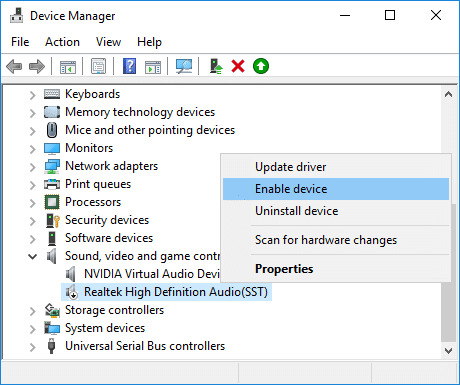The width and height of the screenshot is (460, 385).
Task: Click the Back arrow toolbar icon
Action: coord(14,66)
